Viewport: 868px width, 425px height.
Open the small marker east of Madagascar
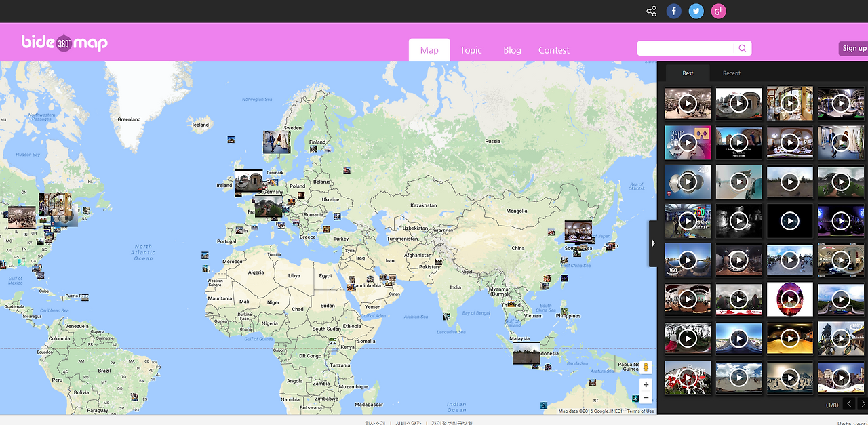coord(544,405)
